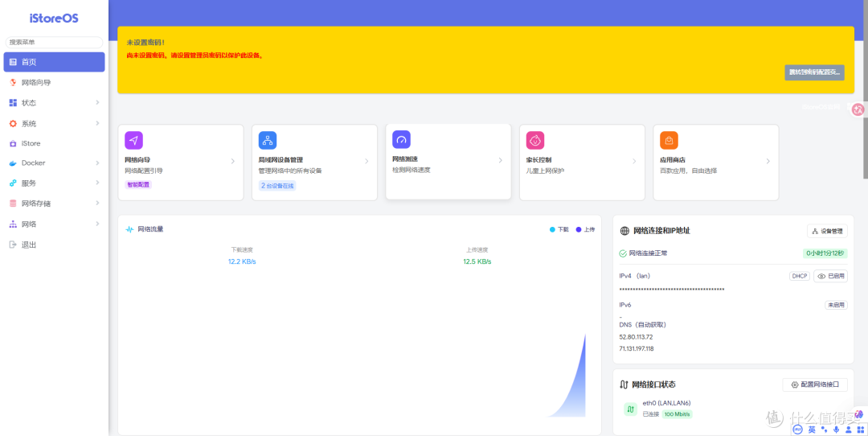Click the green eth0 interface icon

tap(631, 409)
